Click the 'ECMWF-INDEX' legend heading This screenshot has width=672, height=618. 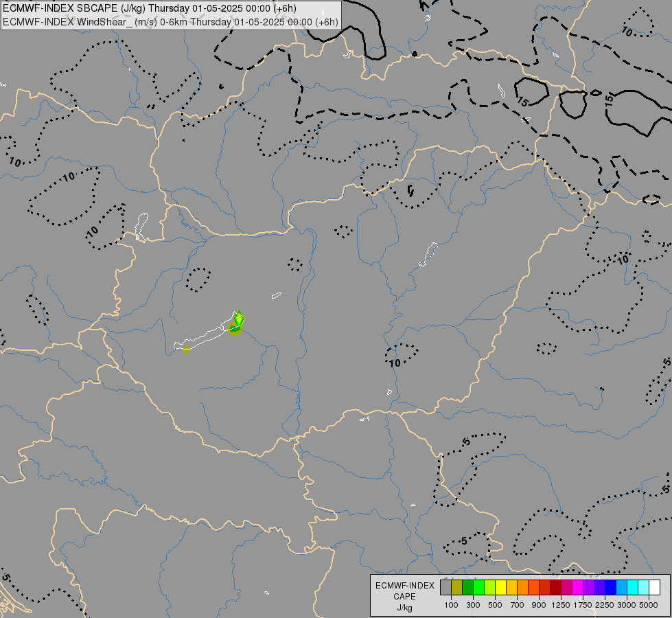[404, 586]
